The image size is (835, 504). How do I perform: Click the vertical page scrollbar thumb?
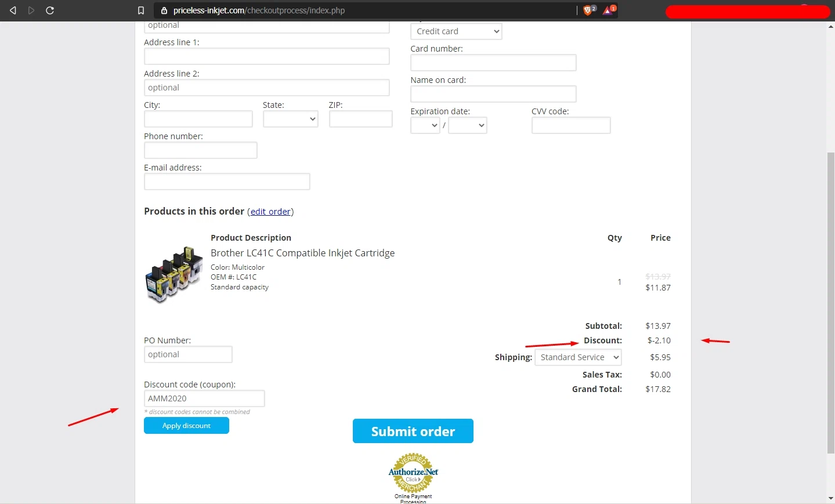[x=830, y=303]
